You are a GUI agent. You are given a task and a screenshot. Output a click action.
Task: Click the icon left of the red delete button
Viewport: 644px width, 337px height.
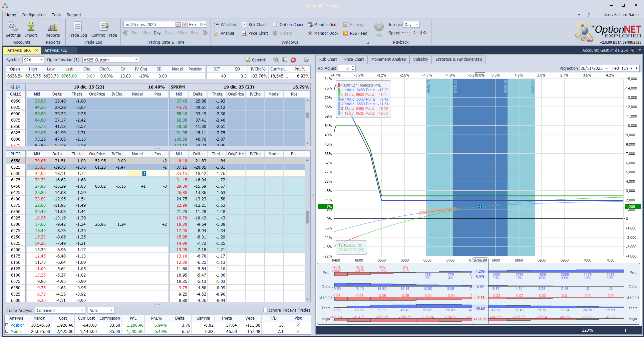(284, 60)
